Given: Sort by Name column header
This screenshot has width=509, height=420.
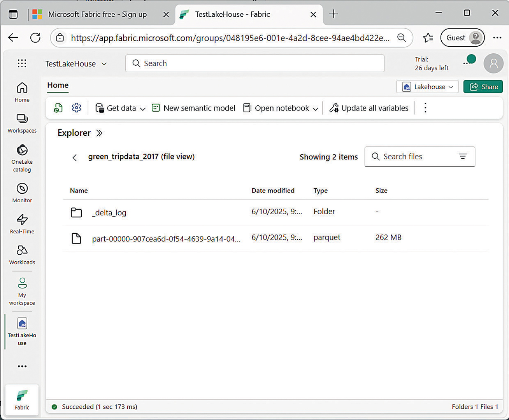Looking at the screenshot, I should click(79, 191).
